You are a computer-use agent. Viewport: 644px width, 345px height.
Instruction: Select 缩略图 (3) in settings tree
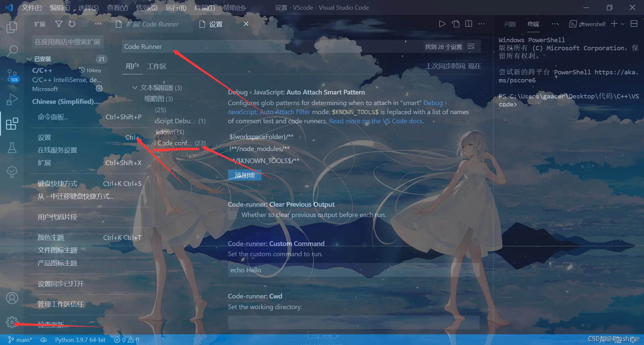pos(159,99)
